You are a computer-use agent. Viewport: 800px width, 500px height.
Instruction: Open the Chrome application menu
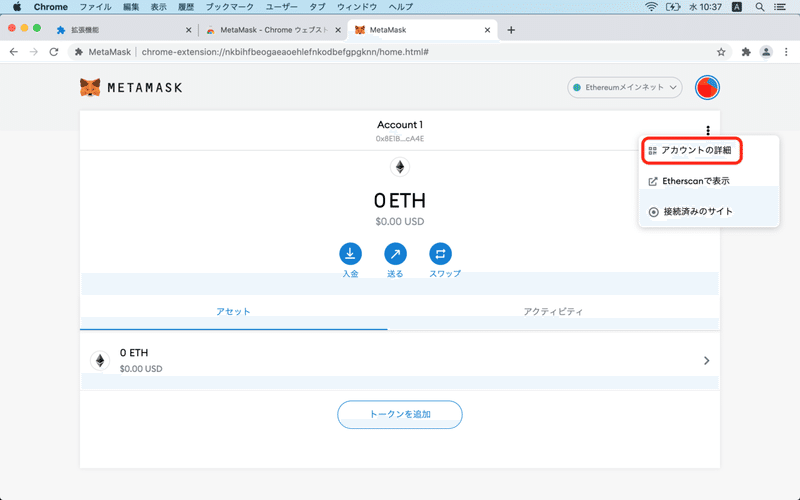51,7
